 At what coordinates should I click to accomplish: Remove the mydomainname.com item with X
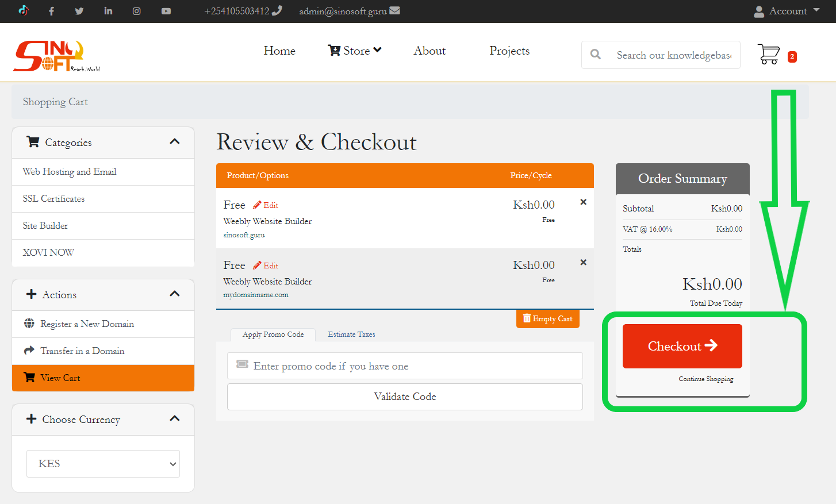click(583, 263)
